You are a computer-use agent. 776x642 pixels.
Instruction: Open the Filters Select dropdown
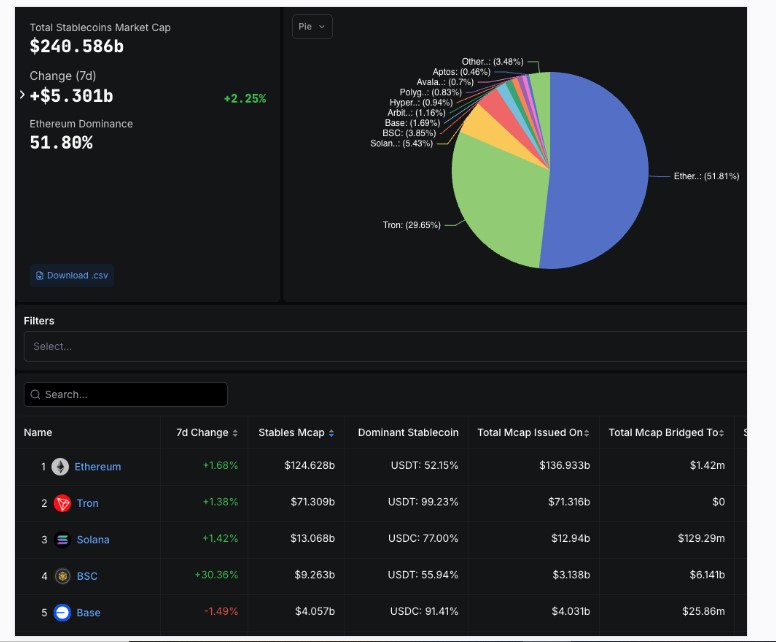(x=385, y=346)
